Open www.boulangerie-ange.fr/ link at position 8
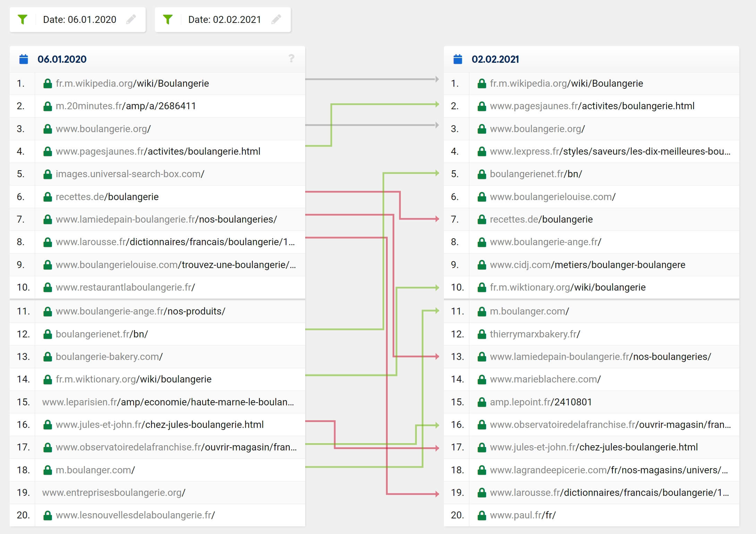This screenshot has height=534, width=756. pos(545,242)
